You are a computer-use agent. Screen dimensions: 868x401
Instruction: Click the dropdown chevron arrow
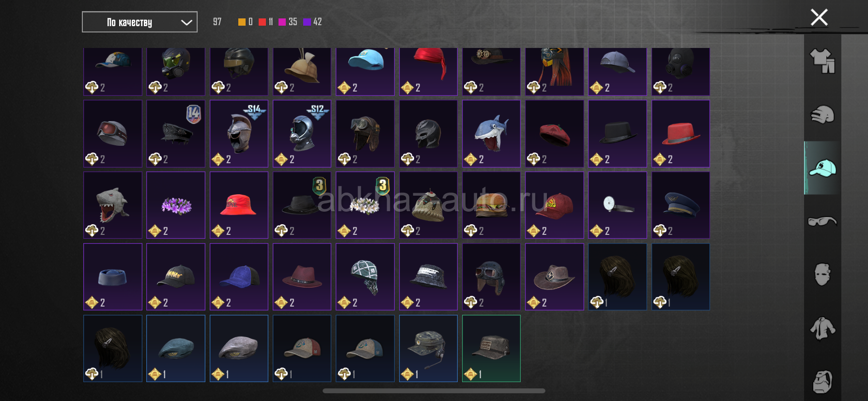[x=186, y=22]
